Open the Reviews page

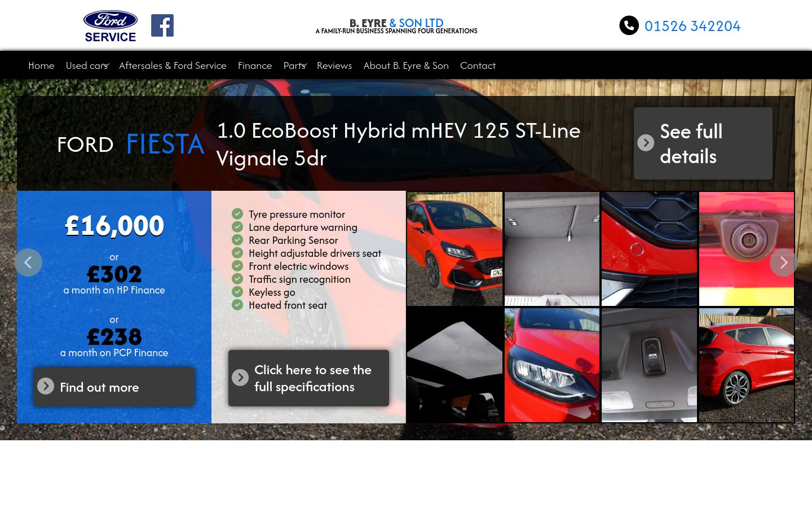pos(334,65)
